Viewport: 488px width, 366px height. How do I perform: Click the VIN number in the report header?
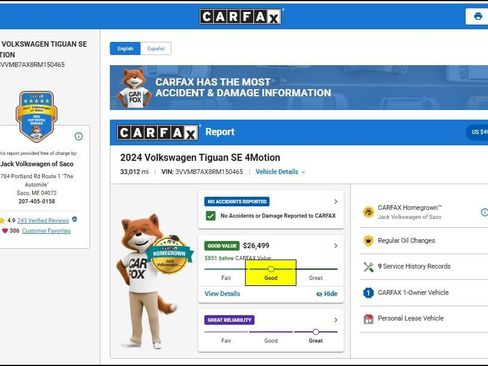click(x=209, y=172)
